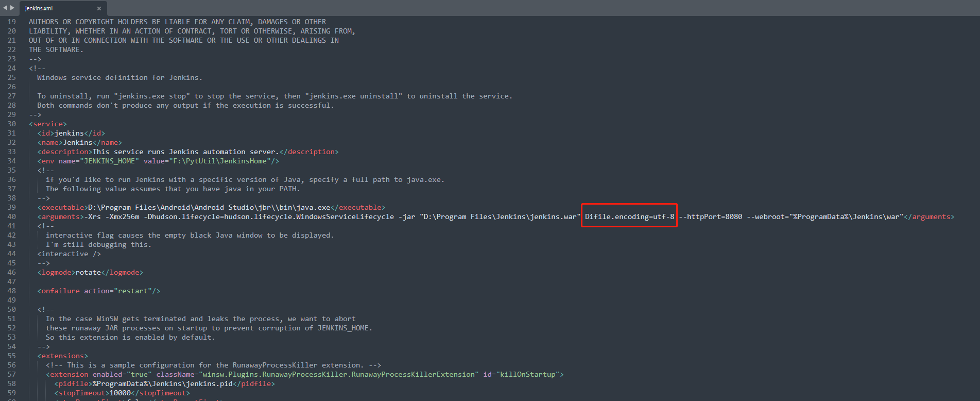Click "Windows service definition for Jenkins." comment

point(120,77)
